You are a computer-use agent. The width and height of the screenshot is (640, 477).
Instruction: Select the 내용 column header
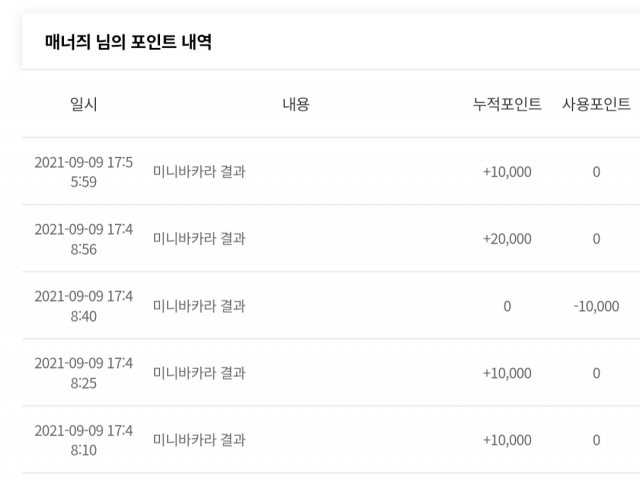coord(296,104)
